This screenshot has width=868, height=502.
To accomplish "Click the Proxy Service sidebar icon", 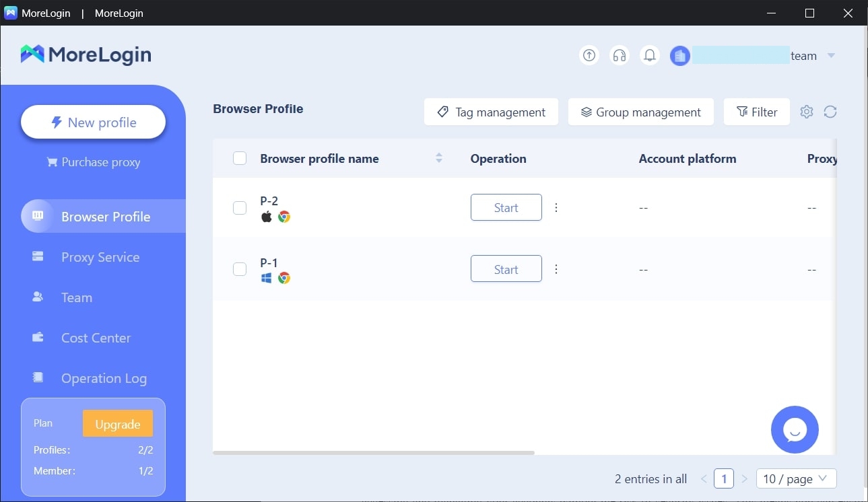I will (x=38, y=256).
